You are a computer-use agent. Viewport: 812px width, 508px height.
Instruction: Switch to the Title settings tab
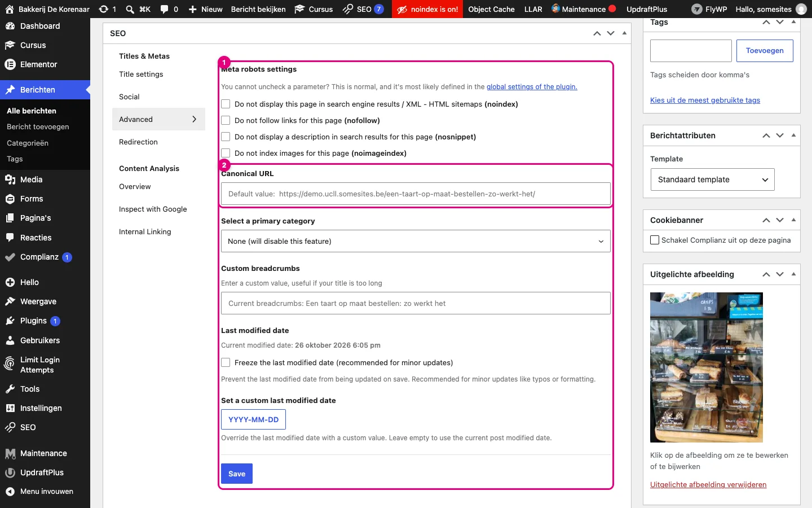(x=141, y=74)
